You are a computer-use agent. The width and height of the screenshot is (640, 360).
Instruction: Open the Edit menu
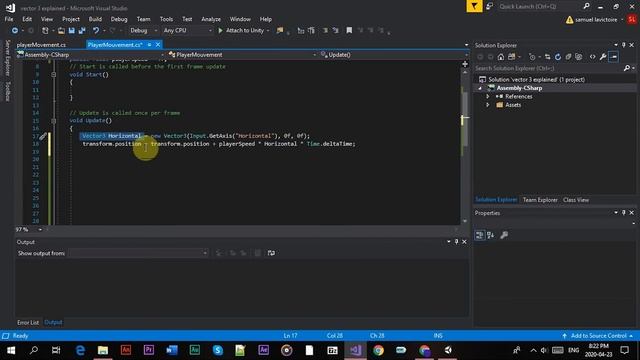27,19
